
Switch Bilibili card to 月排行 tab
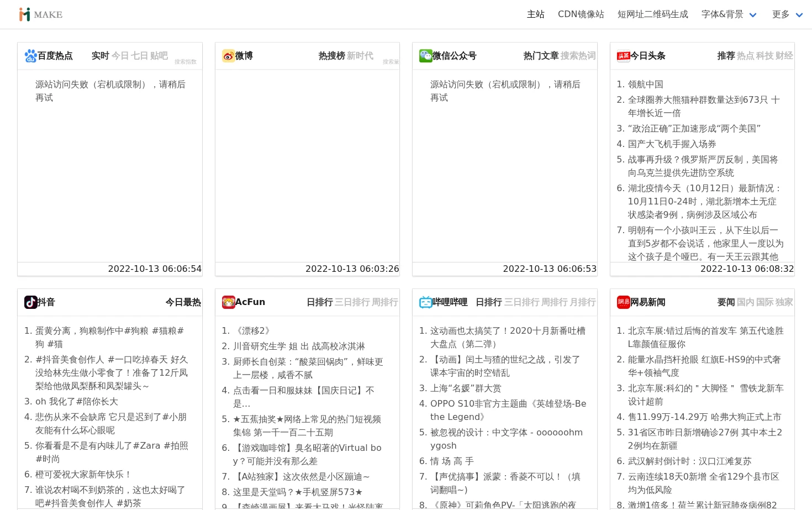click(x=582, y=302)
